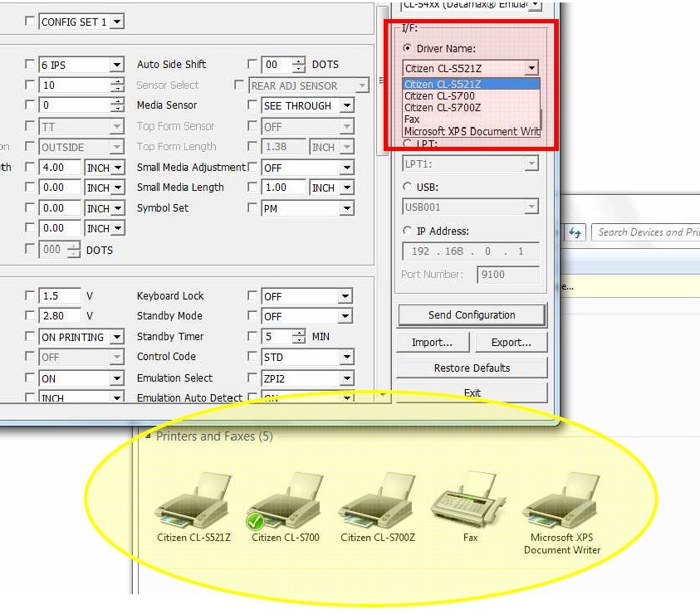This screenshot has height=614, width=700.
Task: Open the CONFIG SET 1 dropdown
Action: 117,22
